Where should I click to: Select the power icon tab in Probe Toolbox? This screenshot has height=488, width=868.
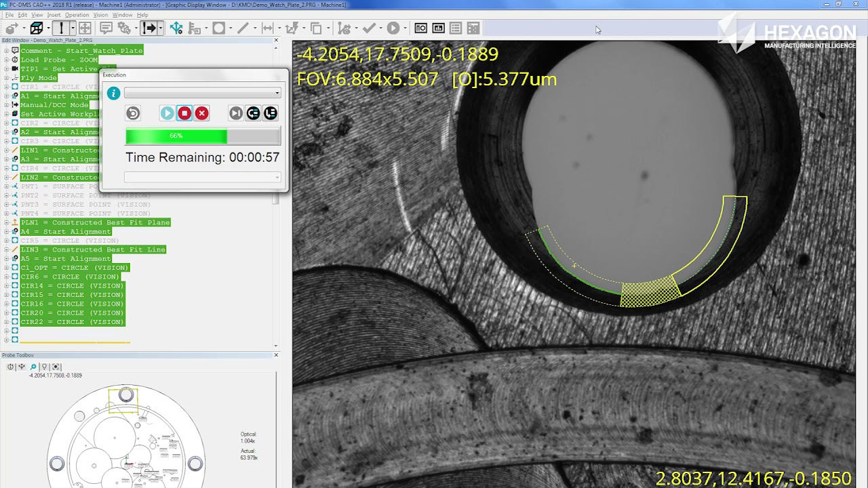coord(10,367)
